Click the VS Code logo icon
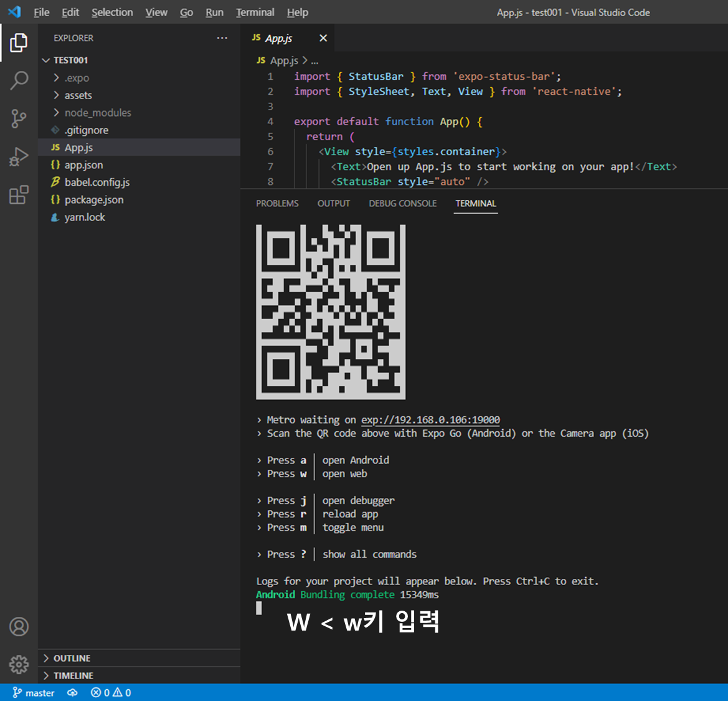 click(14, 12)
